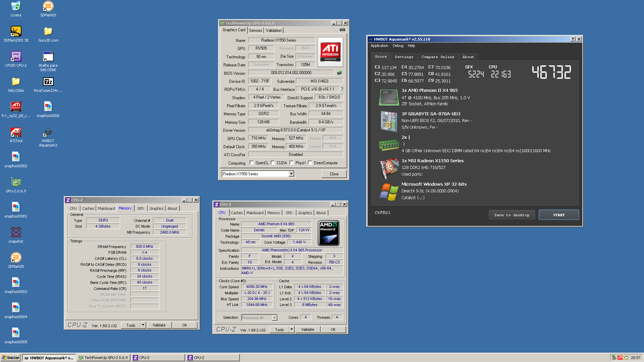The width and height of the screenshot is (644, 362).
Task: Click OK in the right CPU-Z window
Action: click(x=333, y=329)
